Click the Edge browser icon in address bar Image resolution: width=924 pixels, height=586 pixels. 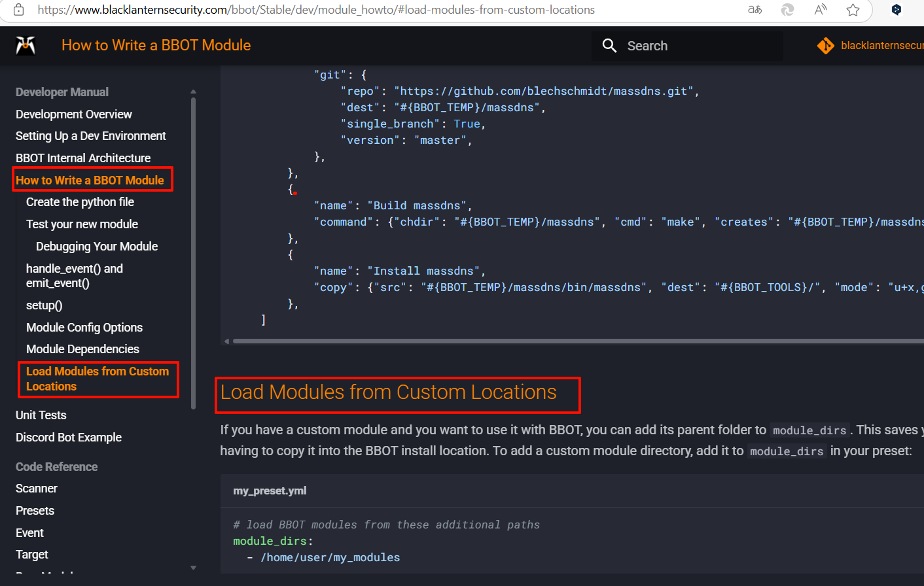787,10
